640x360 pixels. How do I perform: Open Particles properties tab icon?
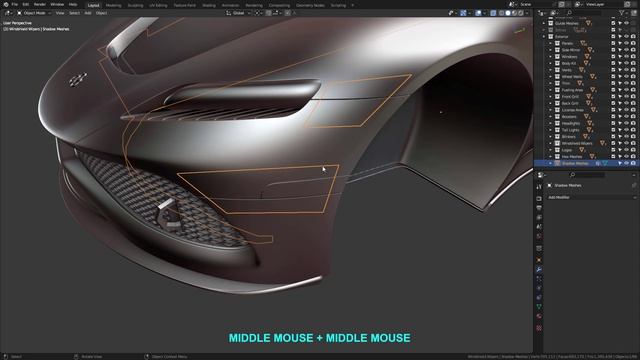(x=539, y=279)
